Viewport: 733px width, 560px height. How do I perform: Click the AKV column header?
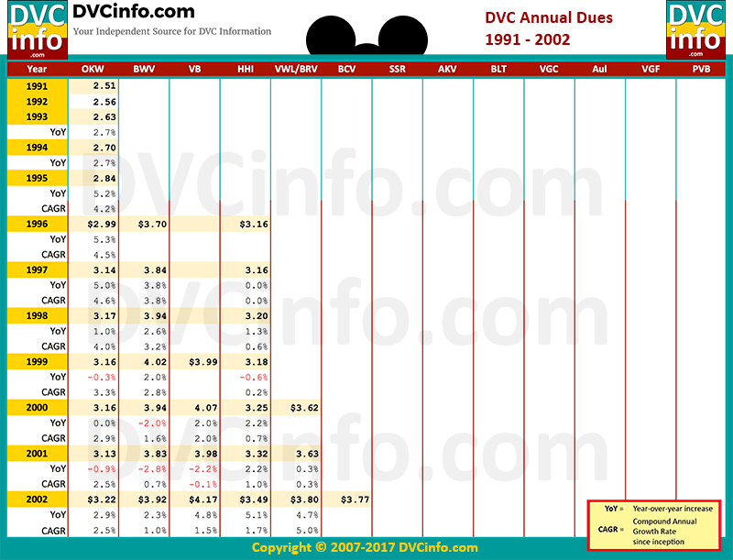(447, 69)
